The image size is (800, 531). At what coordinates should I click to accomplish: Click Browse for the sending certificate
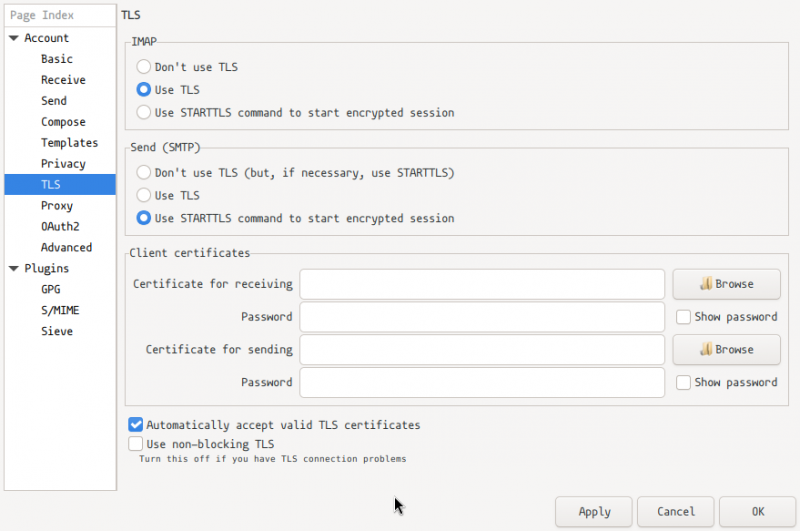726,350
